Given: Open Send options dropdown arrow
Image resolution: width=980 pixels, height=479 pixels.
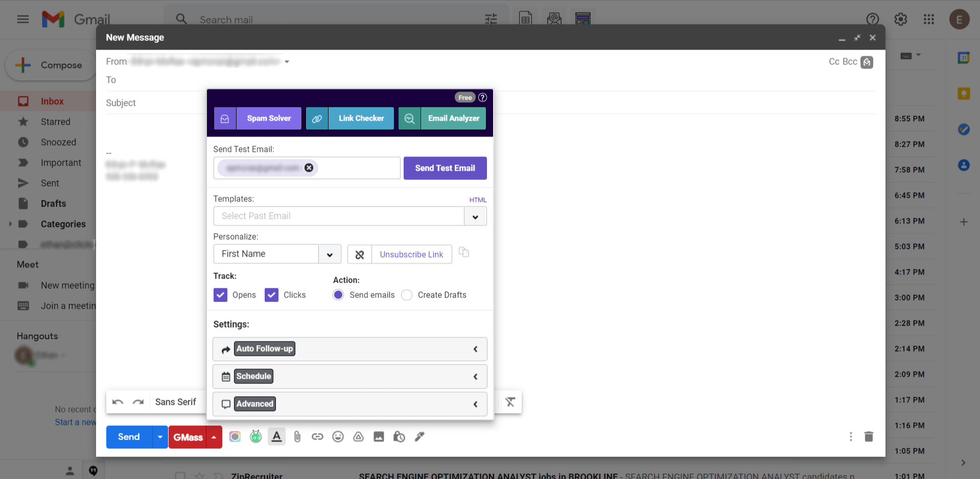Looking at the screenshot, I should point(160,437).
